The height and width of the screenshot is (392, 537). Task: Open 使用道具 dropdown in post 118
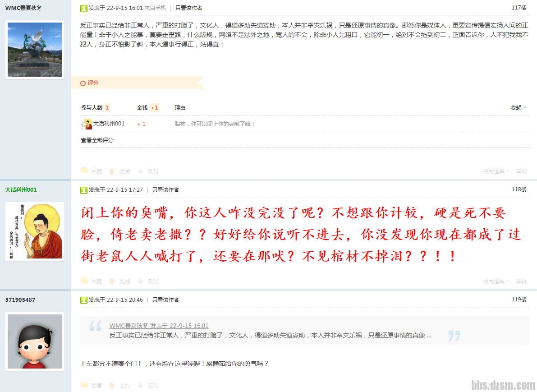click(496, 281)
